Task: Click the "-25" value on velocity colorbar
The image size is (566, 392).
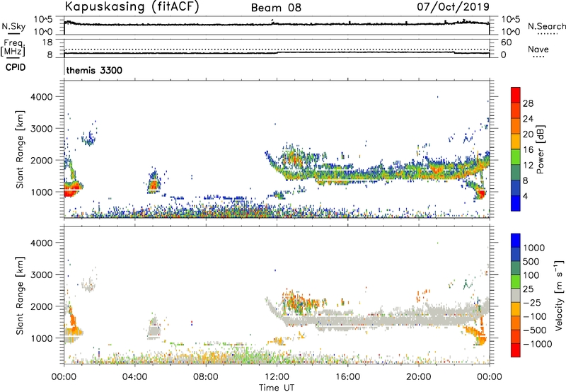Action: point(531,303)
